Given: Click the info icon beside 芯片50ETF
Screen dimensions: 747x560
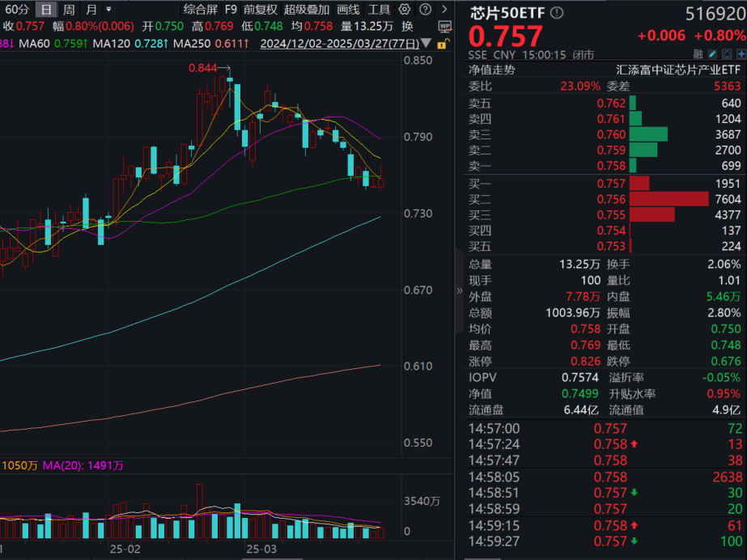Looking at the screenshot, I should tap(556, 14).
